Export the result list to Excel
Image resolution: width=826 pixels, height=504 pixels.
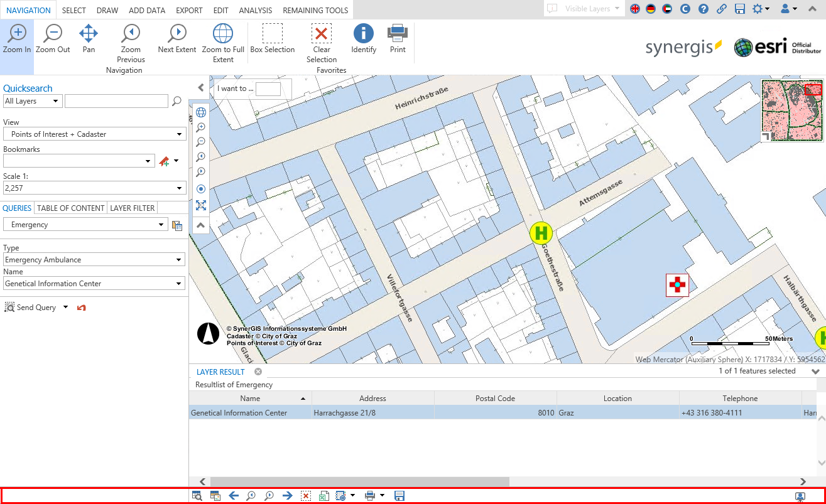click(323, 495)
